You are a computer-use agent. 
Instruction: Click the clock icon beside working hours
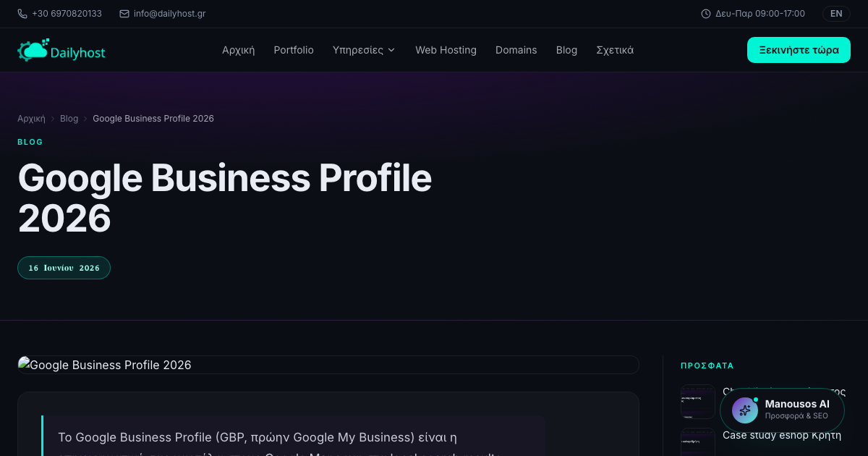pyautogui.click(x=706, y=14)
